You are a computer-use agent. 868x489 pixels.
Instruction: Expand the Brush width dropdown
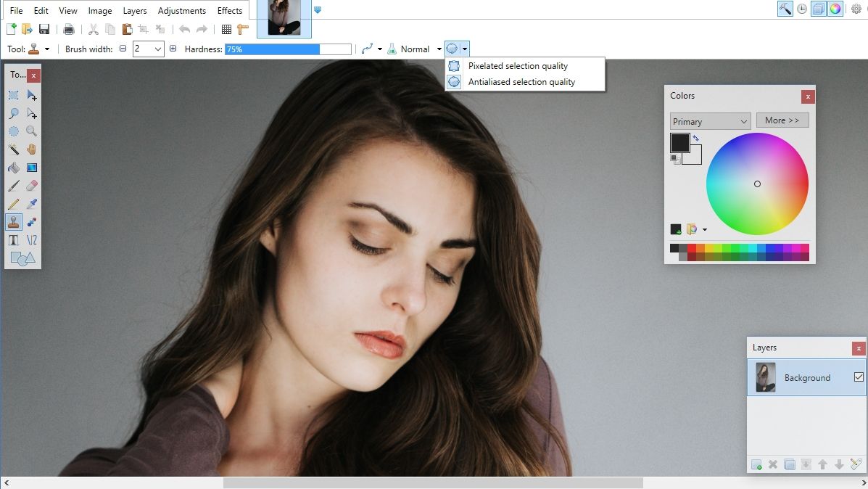159,49
